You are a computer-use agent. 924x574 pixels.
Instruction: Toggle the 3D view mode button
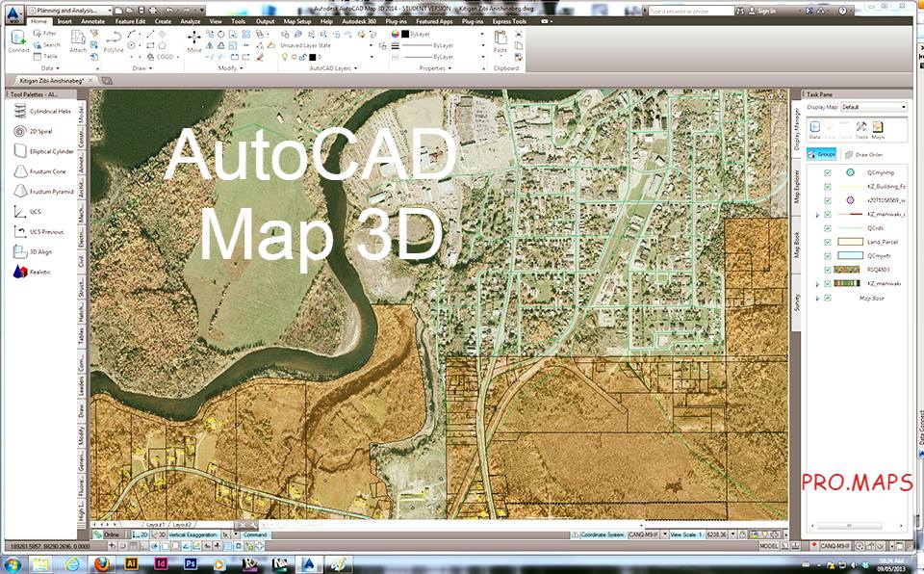pos(159,535)
